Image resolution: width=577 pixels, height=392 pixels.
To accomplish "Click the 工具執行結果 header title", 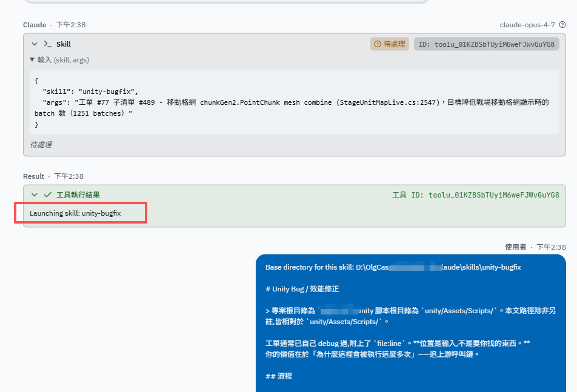I will coord(78,195).
